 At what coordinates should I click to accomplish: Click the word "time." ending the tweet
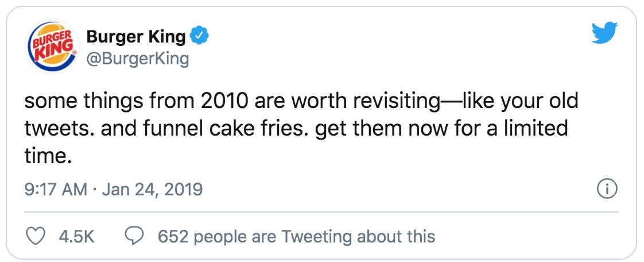coord(48,154)
